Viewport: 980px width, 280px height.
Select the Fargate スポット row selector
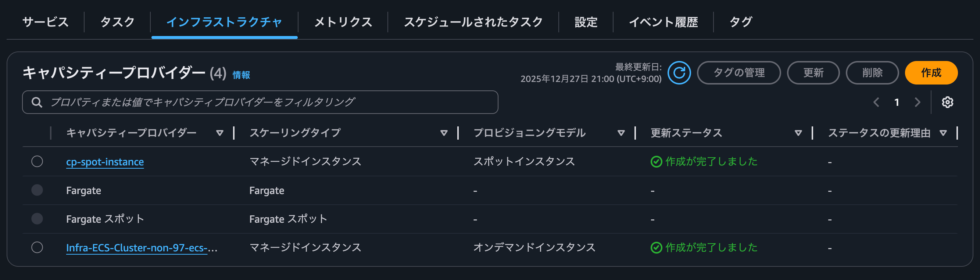(37, 218)
